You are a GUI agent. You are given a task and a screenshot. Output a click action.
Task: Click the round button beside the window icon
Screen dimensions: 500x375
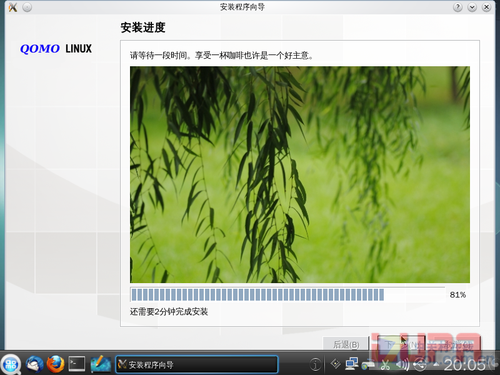pos(27,7)
